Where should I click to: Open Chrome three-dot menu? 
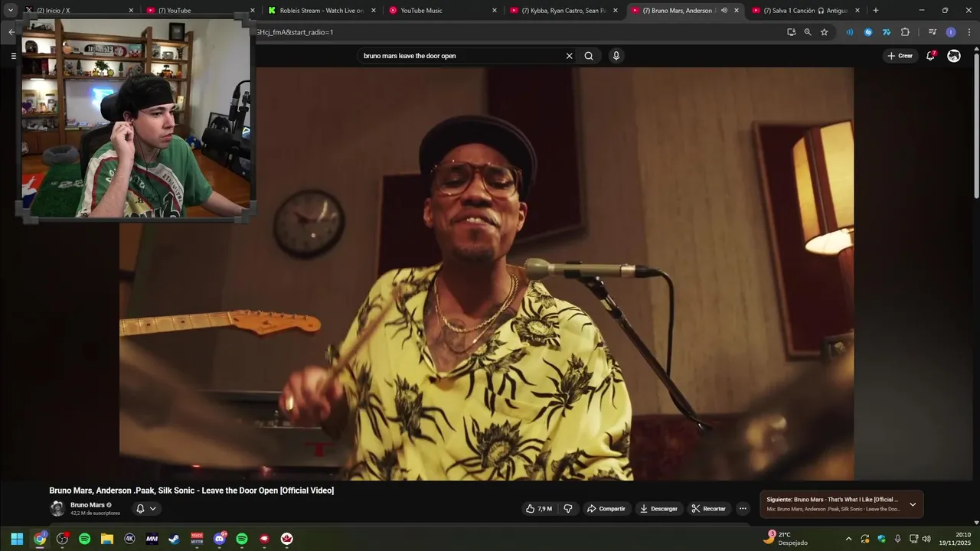[x=969, y=32]
